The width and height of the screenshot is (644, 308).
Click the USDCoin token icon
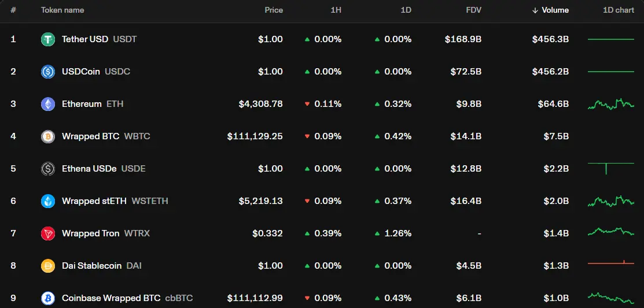click(x=48, y=72)
